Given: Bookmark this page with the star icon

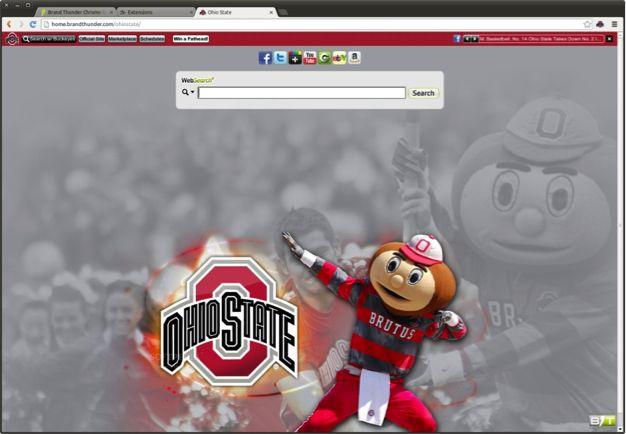Looking at the screenshot, I should pyautogui.click(x=587, y=24).
